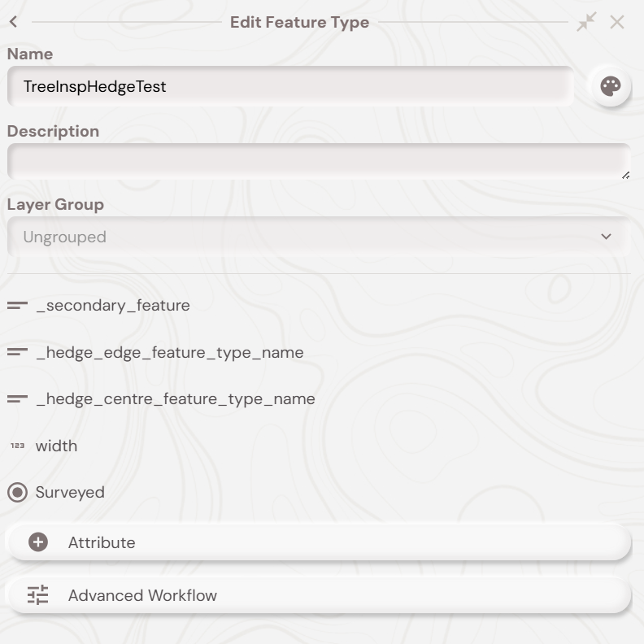Collapse the Edit Feature Type panel
Viewport: 644px width, 644px height.
(586, 22)
